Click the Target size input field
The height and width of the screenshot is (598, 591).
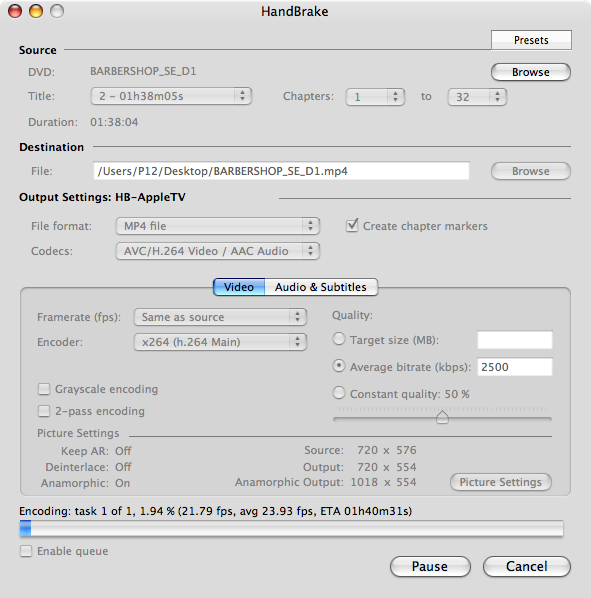515,340
